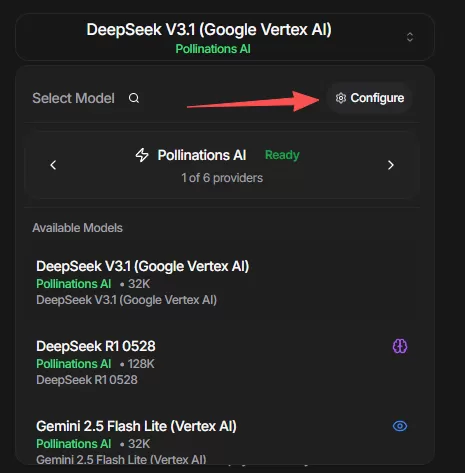Screen dimensions: 465x473
Task: Click green Pollinations AI label under the header
Action: coord(213,49)
